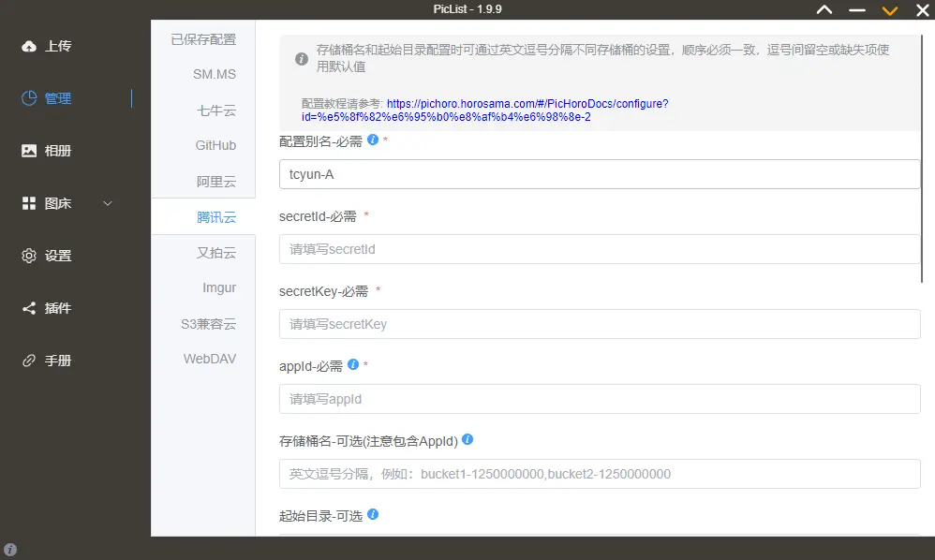
Task: Click info icon beside 存储桶名-可选 label
Action: point(467,439)
